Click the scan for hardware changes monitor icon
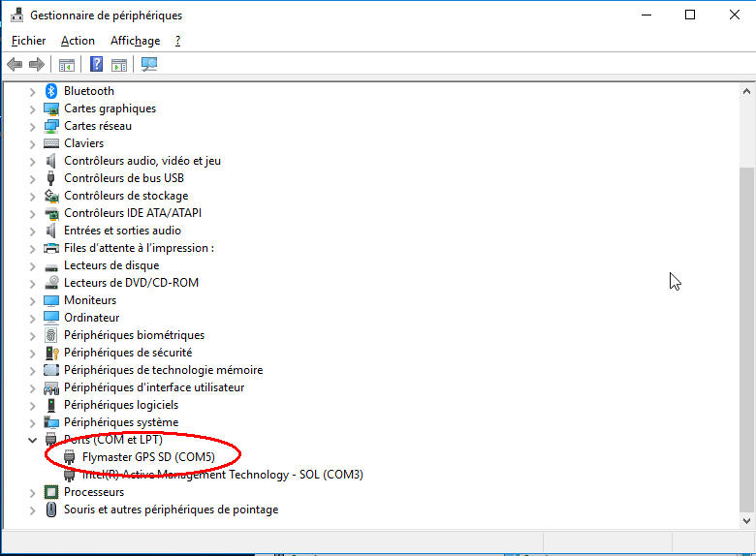756x556 pixels. 149,64
